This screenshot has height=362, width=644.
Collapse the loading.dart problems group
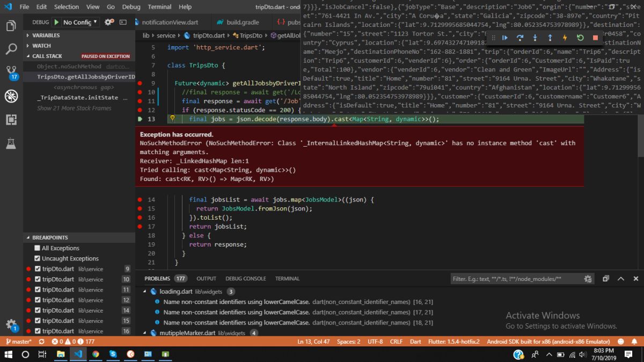coord(144,292)
